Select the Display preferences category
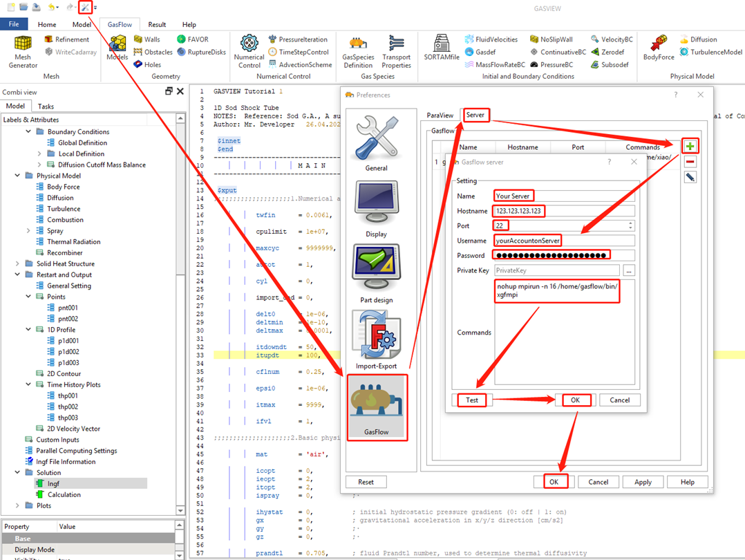Viewport: 745px width, 560px height. pos(376,209)
